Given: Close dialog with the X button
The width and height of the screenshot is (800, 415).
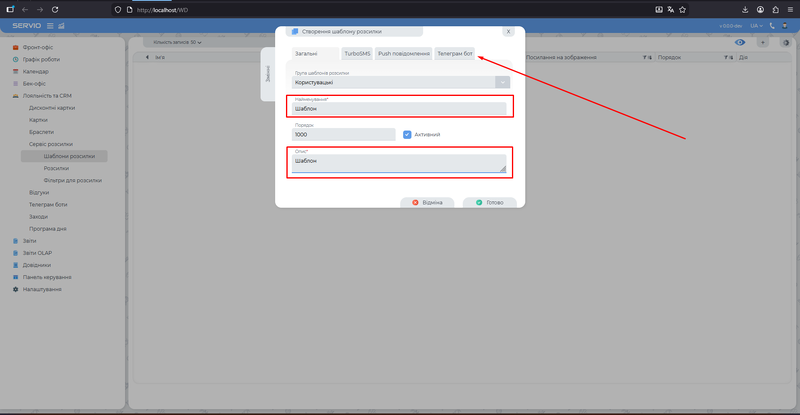Looking at the screenshot, I should point(508,32).
